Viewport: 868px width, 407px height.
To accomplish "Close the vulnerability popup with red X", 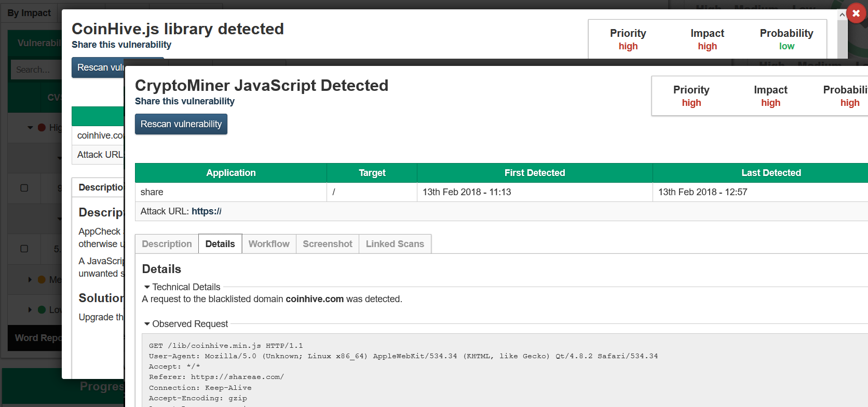I will click(x=856, y=13).
